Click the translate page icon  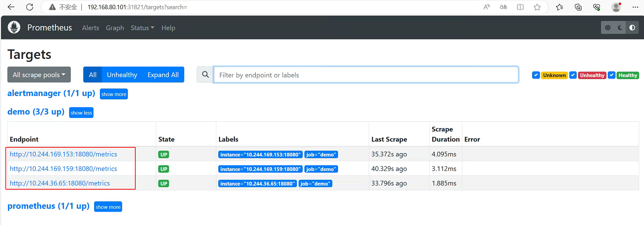tap(503, 7)
